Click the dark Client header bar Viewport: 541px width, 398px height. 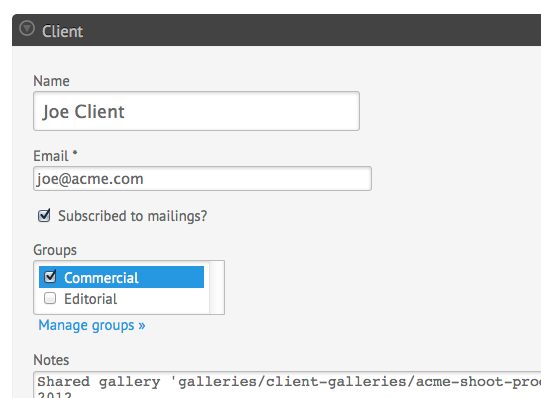[276, 30]
